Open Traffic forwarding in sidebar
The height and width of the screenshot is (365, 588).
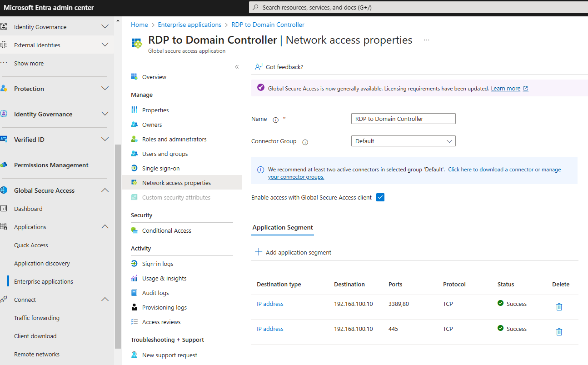pos(37,318)
